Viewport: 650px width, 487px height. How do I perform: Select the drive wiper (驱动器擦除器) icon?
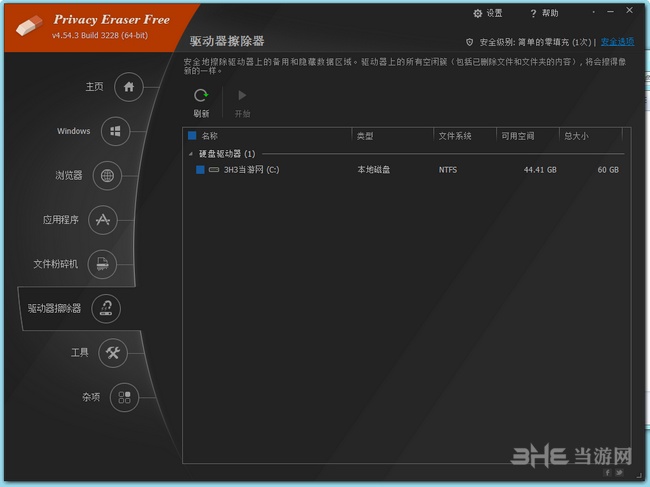point(106,308)
